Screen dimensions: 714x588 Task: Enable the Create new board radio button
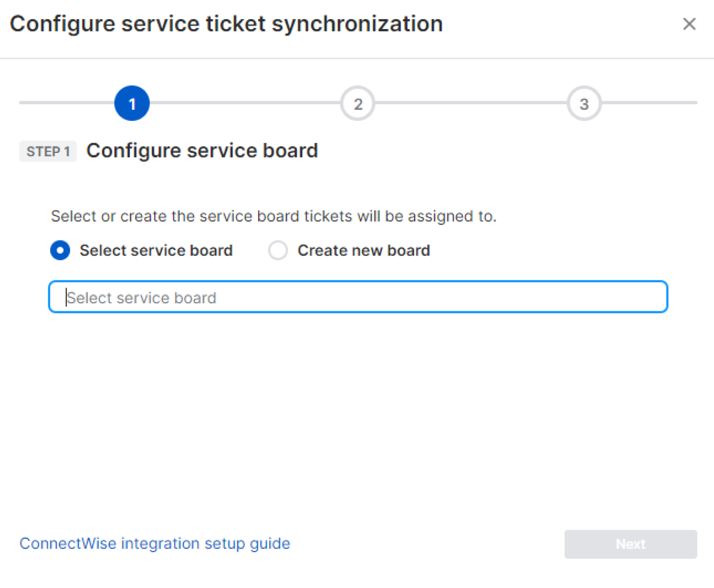[x=278, y=250]
